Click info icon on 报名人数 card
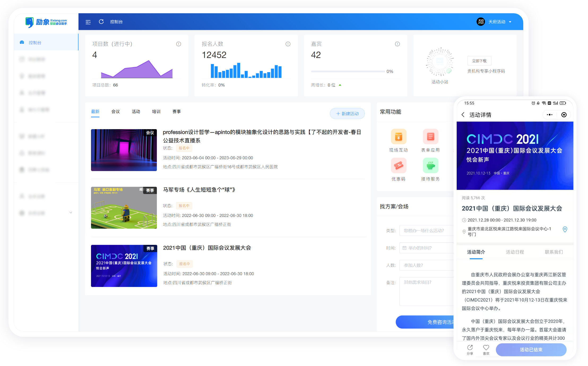 [x=288, y=44]
